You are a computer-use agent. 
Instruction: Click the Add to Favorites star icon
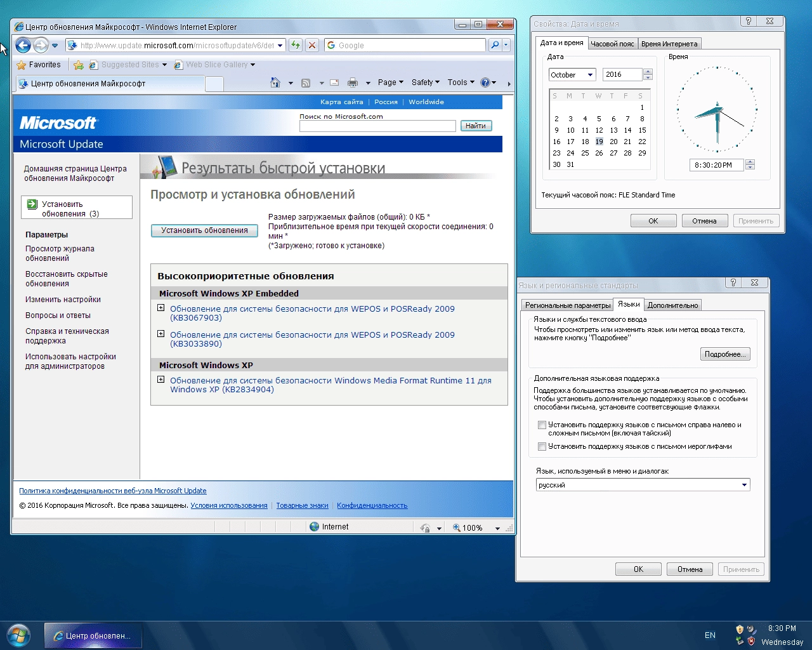(x=77, y=65)
